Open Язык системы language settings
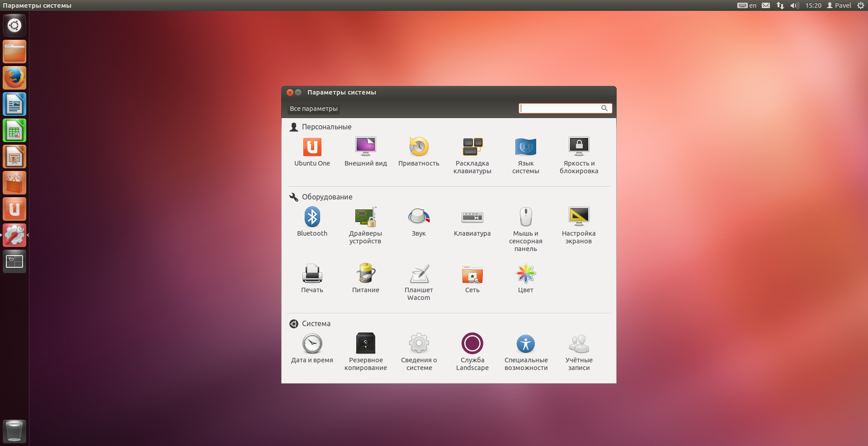The image size is (868, 446). point(525,156)
